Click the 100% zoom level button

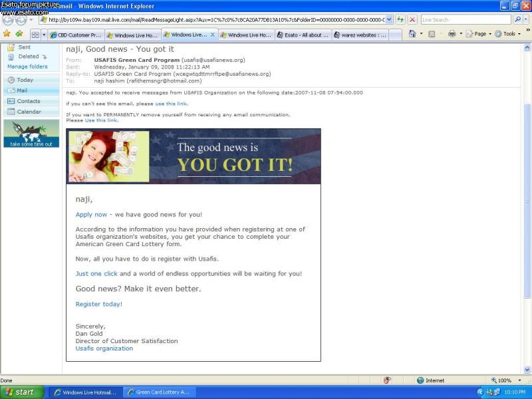tap(501, 380)
